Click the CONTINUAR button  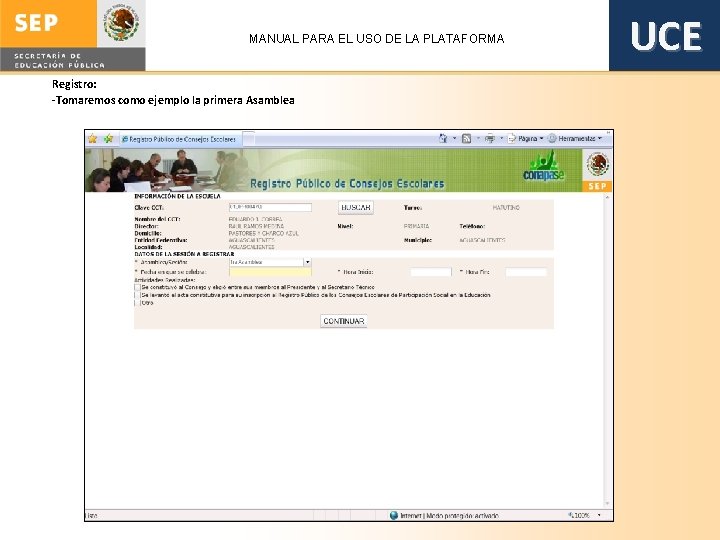pos(343,321)
